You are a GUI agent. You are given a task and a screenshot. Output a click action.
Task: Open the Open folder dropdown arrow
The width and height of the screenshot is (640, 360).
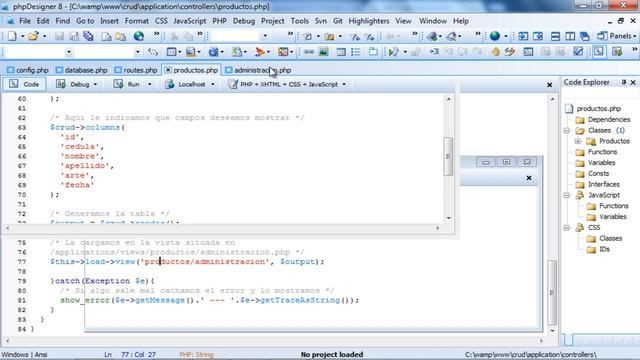click(44, 36)
